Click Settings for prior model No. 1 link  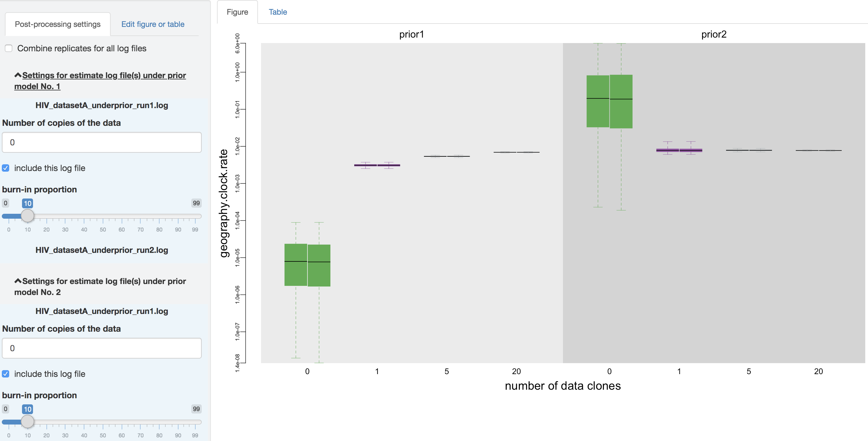[100, 81]
